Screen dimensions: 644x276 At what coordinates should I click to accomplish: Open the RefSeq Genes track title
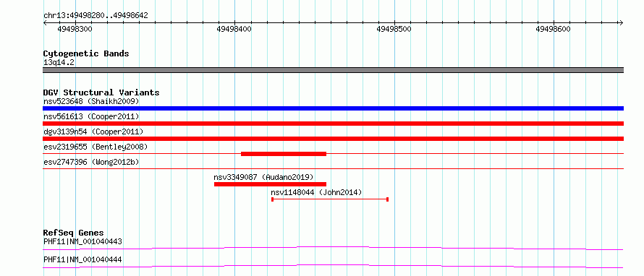click(x=73, y=233)
